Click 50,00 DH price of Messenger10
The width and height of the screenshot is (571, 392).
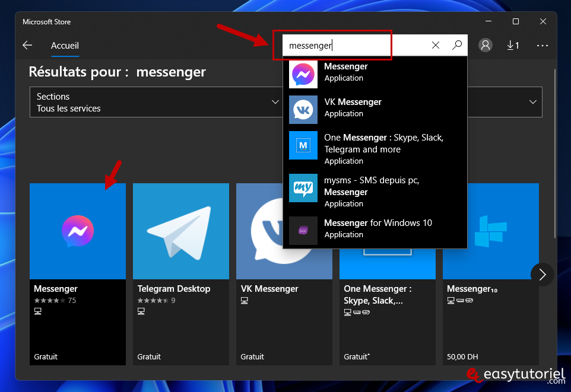click(462, 356)
